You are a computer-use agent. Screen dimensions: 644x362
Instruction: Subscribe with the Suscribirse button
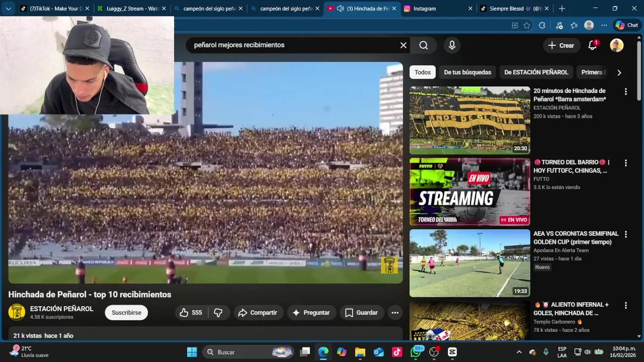pos(126,313)
